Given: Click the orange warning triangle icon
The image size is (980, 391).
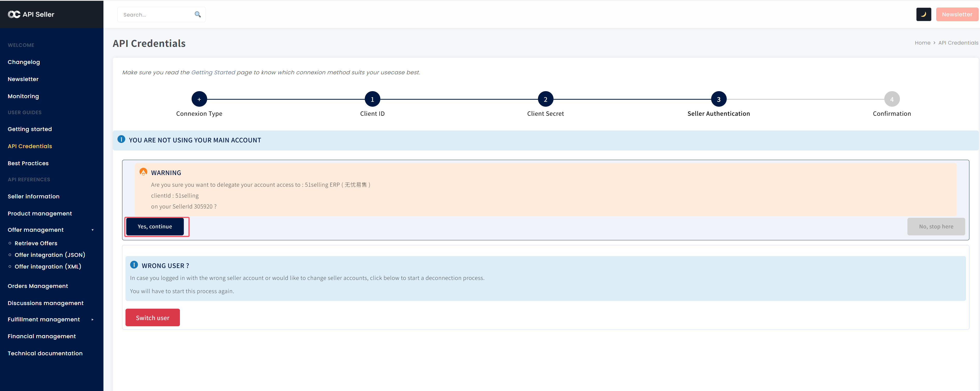Looking at the screenshot, I should point(143,172).
